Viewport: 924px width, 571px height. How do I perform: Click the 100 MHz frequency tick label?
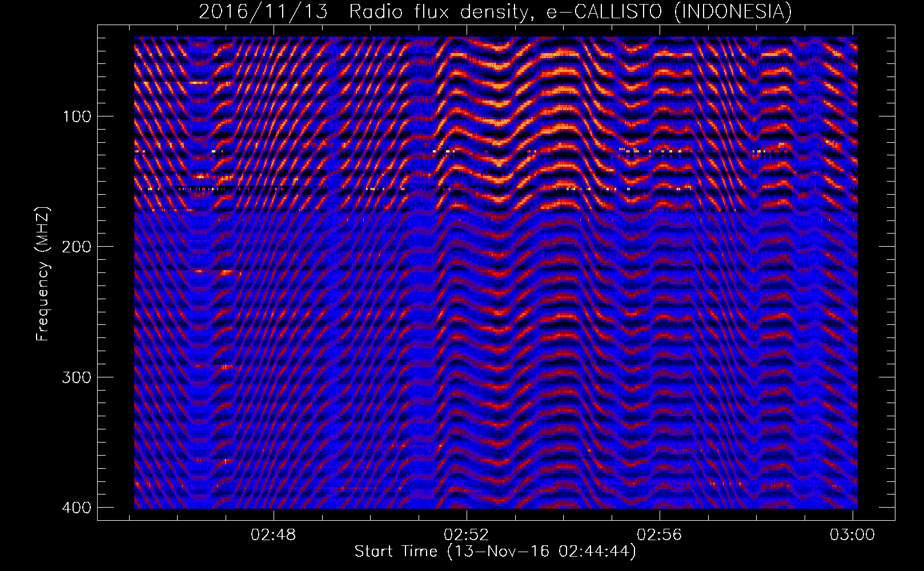(76, 117)
